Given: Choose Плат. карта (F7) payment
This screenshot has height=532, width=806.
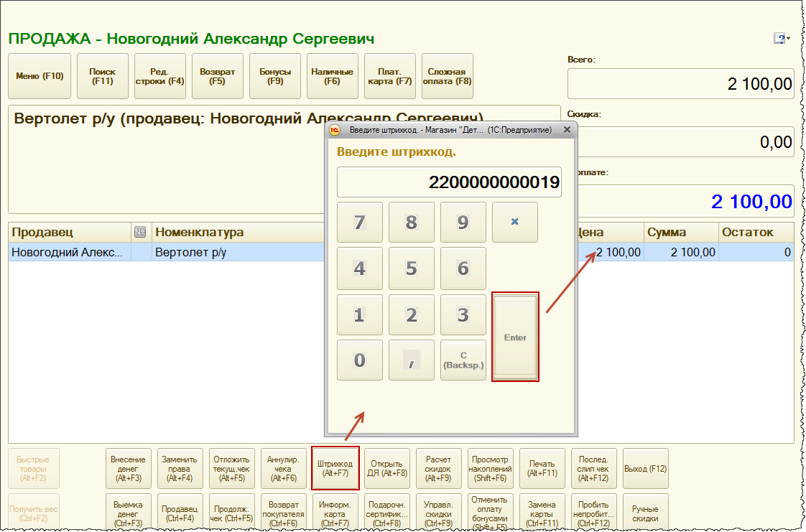Looking at the screenshot, I should click(x=389, y=76).
